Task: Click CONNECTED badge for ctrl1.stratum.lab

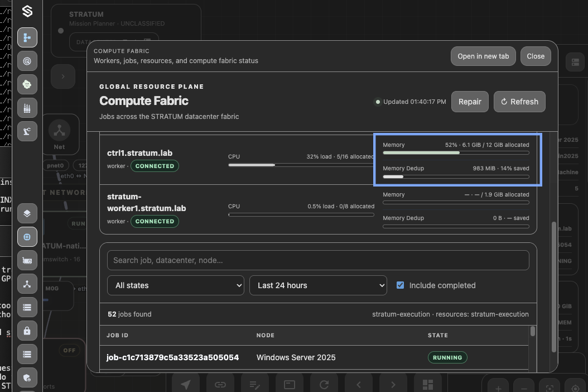Action: [x=155, y=166]
